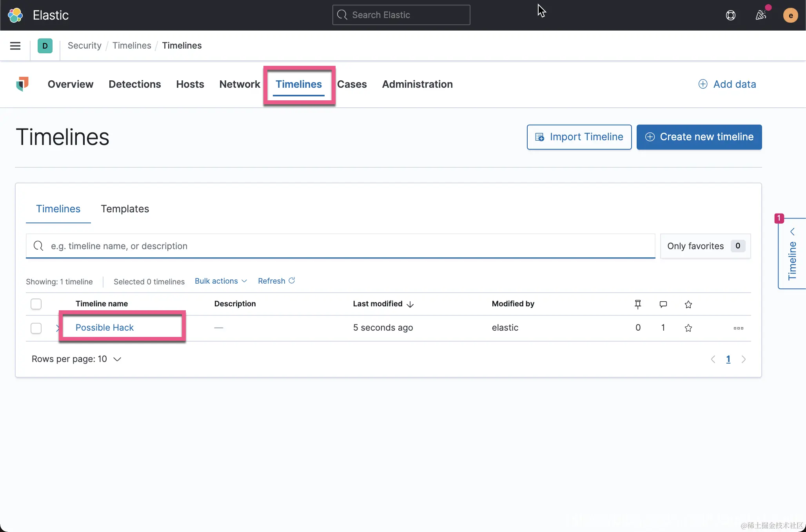Expand the Possible Hack row chevron
Viewport: 806px width, 532px height.
pos(58,328)
